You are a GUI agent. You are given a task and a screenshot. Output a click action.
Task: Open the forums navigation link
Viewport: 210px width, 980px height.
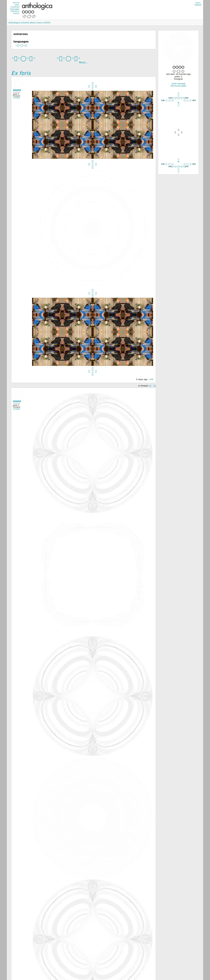16,3
